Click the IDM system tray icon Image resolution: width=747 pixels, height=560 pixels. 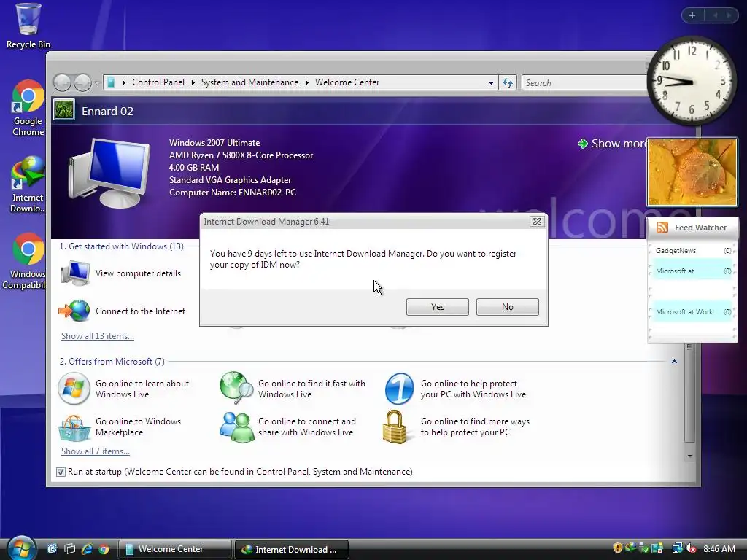pos(631,548)
